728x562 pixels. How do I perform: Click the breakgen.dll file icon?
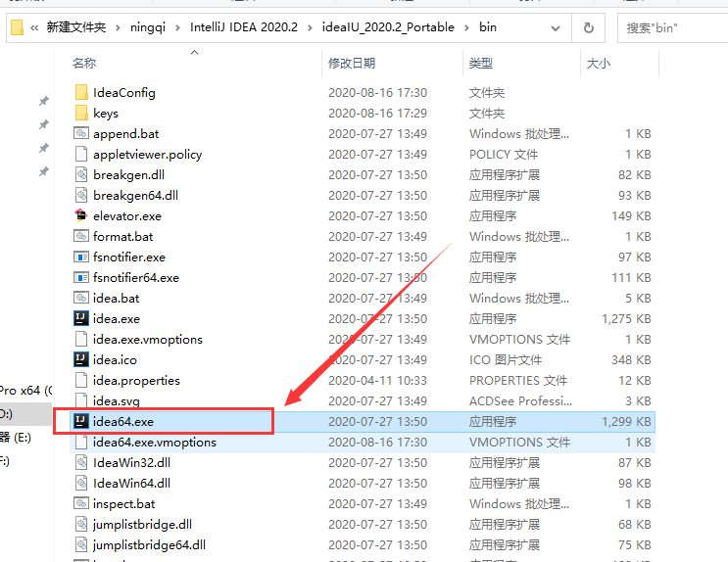[81, 174]
